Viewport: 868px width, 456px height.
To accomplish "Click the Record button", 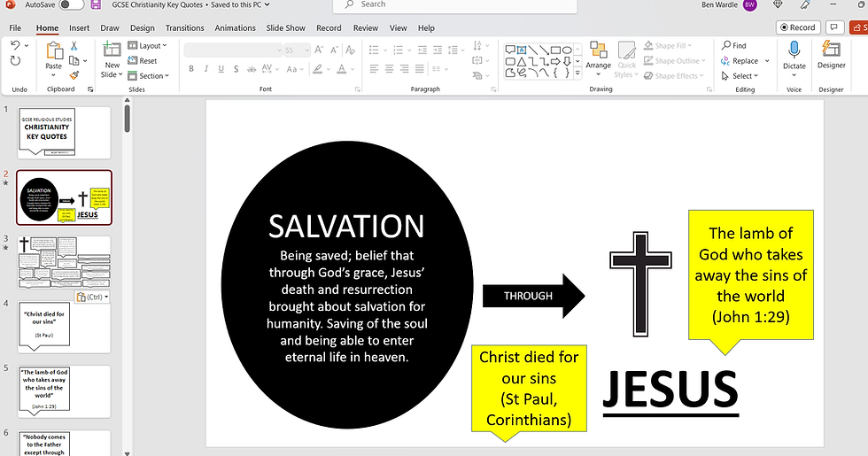I will (798, 27).
